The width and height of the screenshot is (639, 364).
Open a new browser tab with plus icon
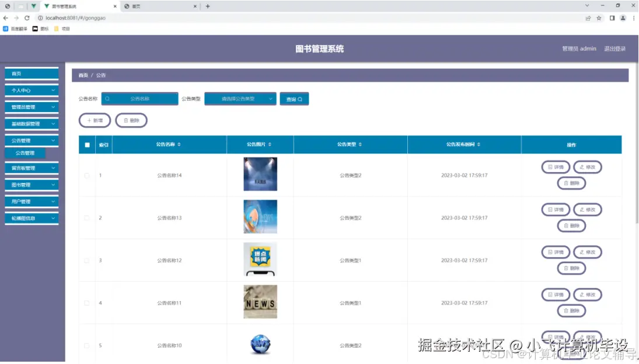[208, 6]
